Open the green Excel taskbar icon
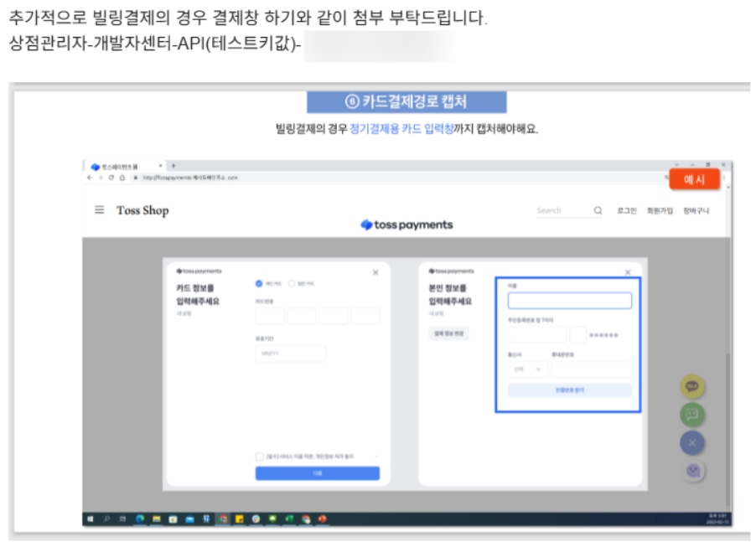 (x=289, y=519)
